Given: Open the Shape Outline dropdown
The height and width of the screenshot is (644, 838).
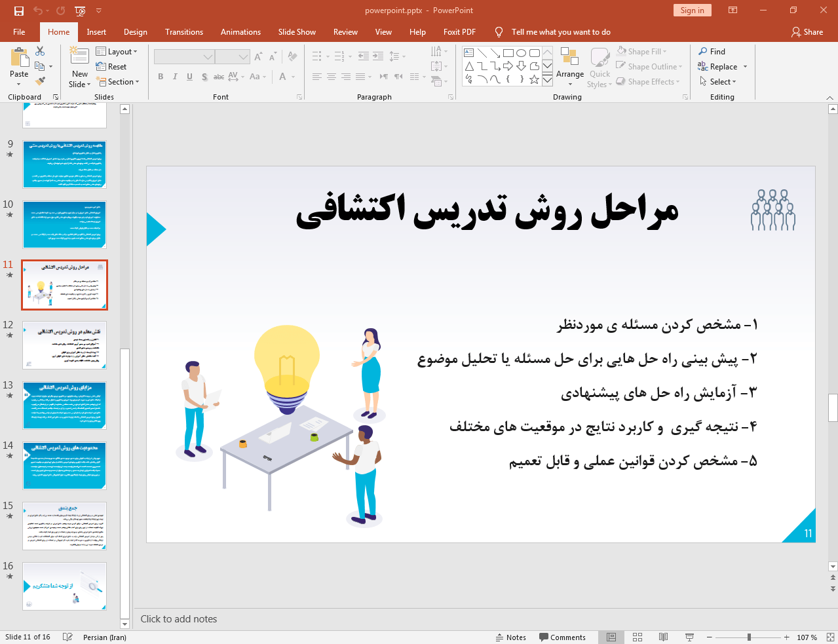Looking at the screenshot, I should coord(649,66).
